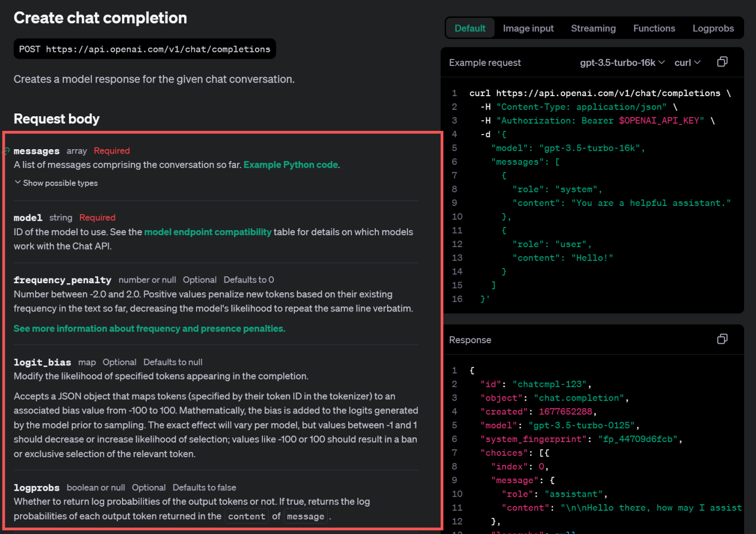The width and height of the screenshot is (756, 534).
Task: Copy the example request code
Action: [x=722, y=62]
